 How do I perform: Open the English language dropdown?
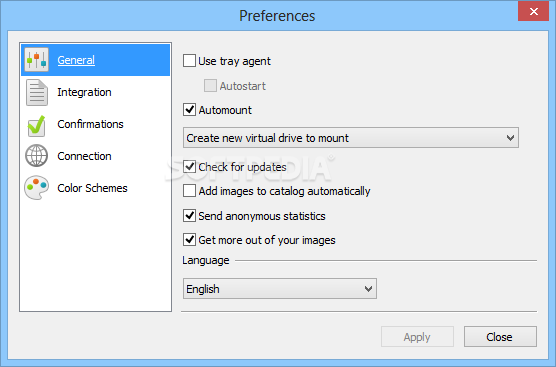[280, 289]
